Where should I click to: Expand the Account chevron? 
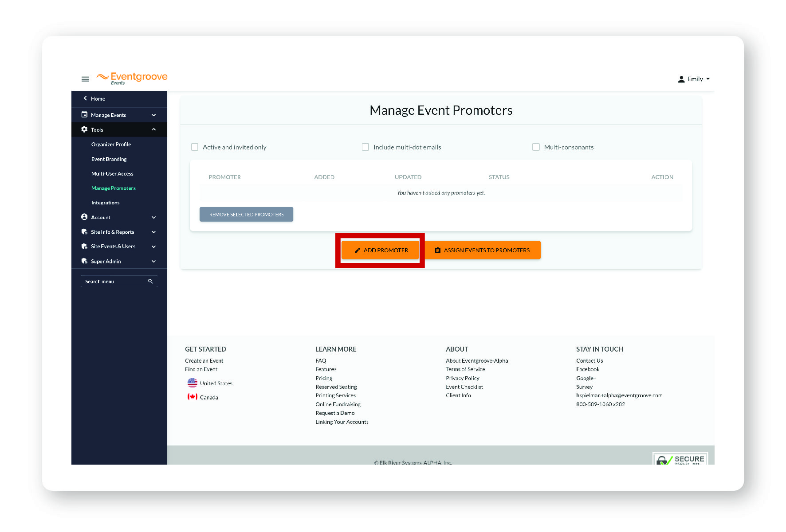click(154, 217)
